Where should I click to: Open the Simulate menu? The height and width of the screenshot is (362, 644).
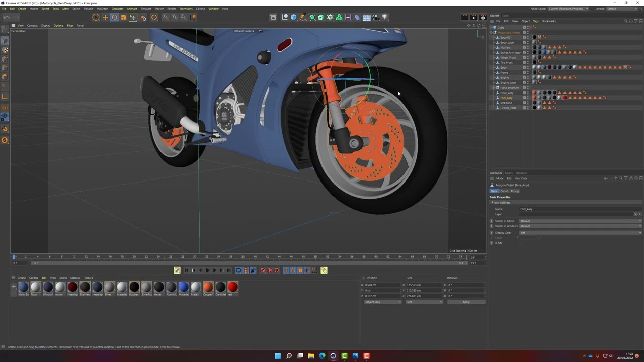(x=146, y=9)
